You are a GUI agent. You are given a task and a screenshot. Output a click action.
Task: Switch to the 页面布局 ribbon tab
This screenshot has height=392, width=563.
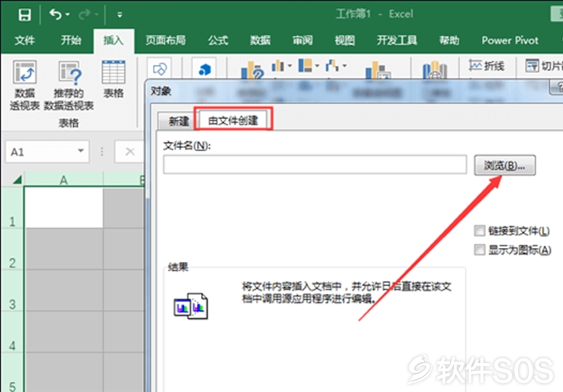tap(165, 40)
